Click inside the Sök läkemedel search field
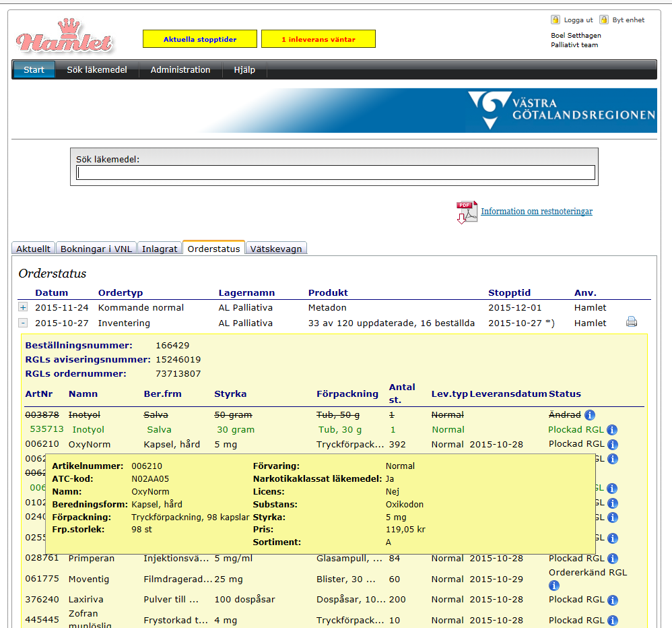Viewport: 672px width, 628px height. pos(335,172)
